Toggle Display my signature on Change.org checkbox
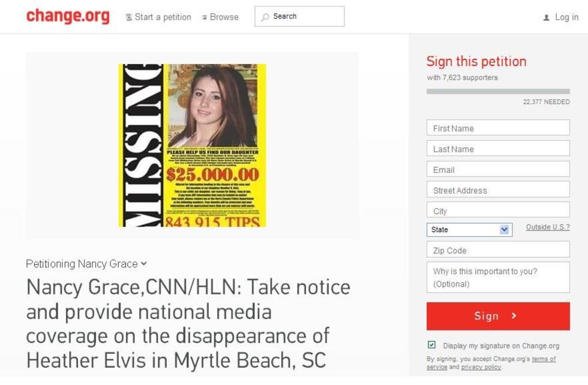588x385 pixels. pyautogui.click(x=431, y=345)
